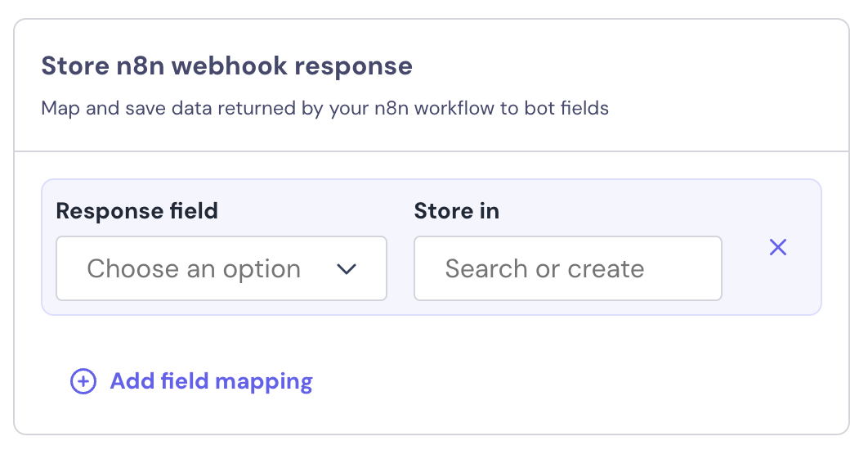Click the Add field mapping link
868x450 pixels.
[211, 381]
